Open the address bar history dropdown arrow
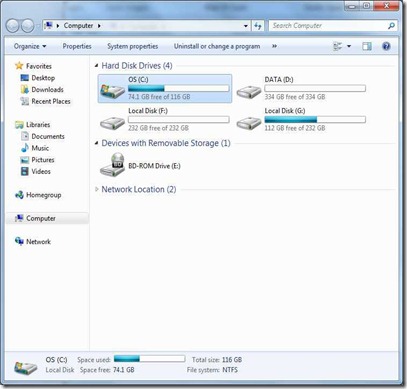Viewport: 407px width, 389px height. coord(246,26)
